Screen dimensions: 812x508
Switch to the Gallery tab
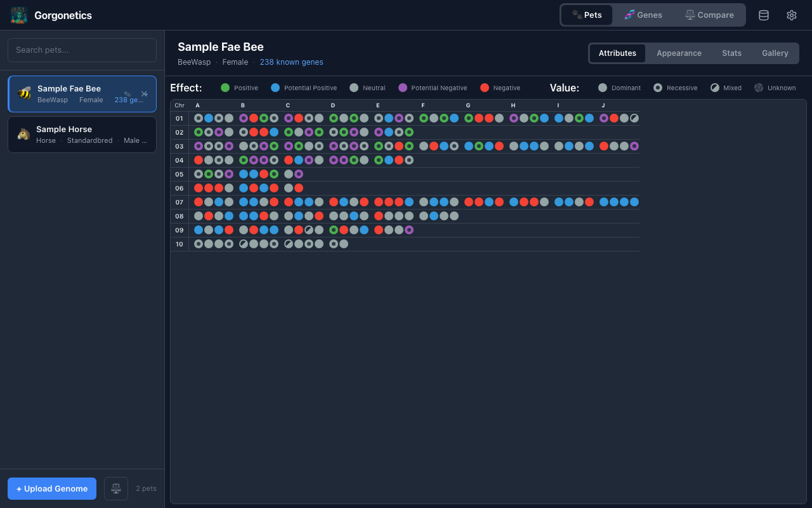click(775, 53)
